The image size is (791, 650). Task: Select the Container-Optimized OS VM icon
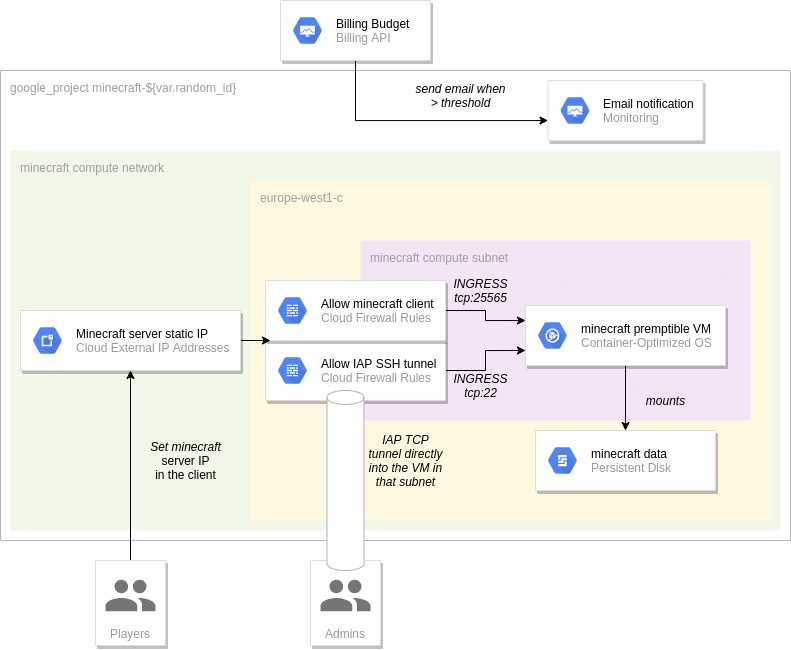tap(552, 336)
